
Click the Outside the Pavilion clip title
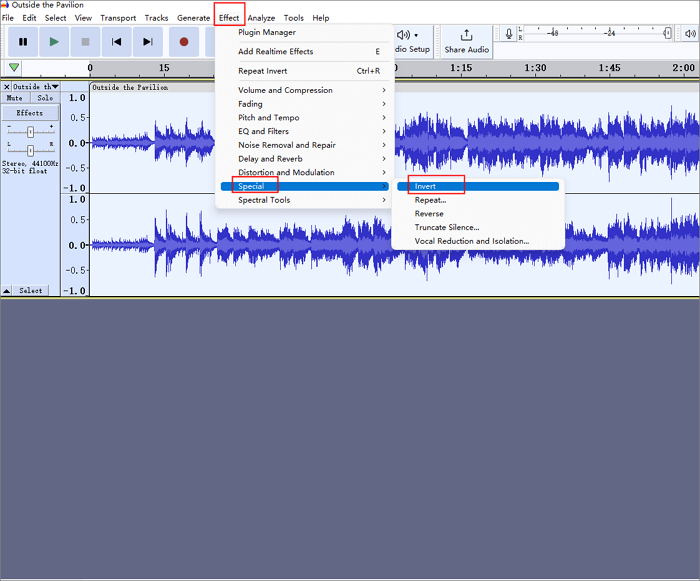pos(130,88)
